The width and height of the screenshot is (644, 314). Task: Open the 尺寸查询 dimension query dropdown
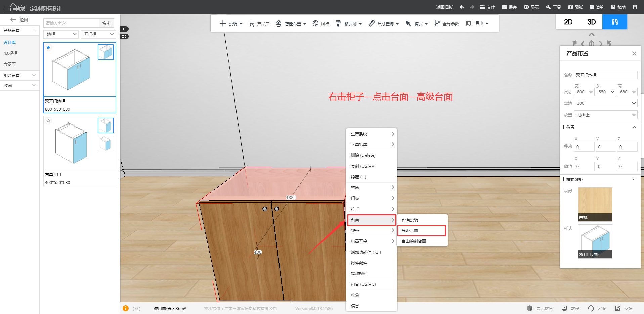click(x=384, y=24)
